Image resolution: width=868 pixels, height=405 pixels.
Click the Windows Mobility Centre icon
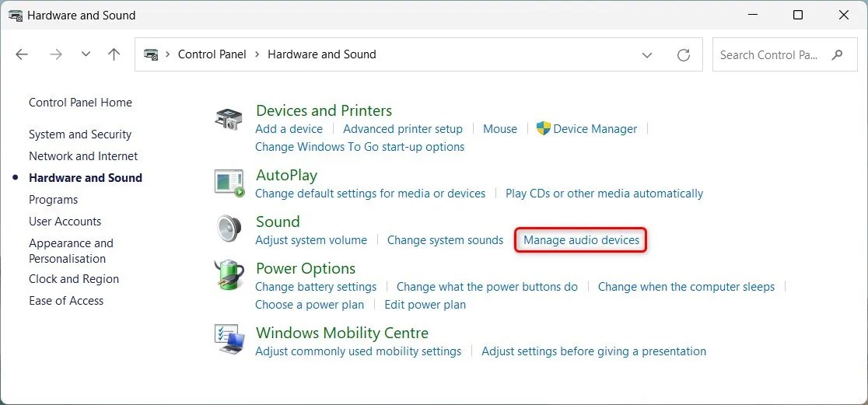229,340
